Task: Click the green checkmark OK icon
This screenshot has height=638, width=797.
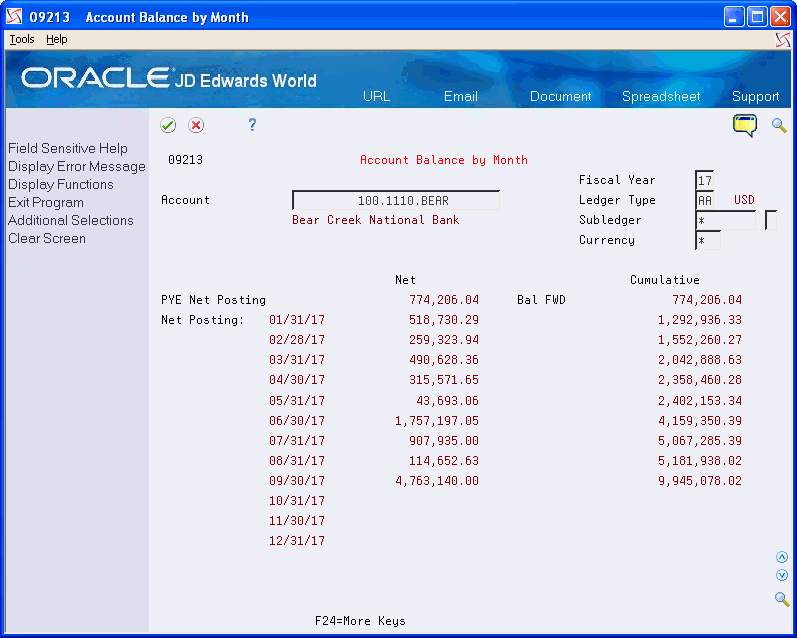Action: (168, 125)
